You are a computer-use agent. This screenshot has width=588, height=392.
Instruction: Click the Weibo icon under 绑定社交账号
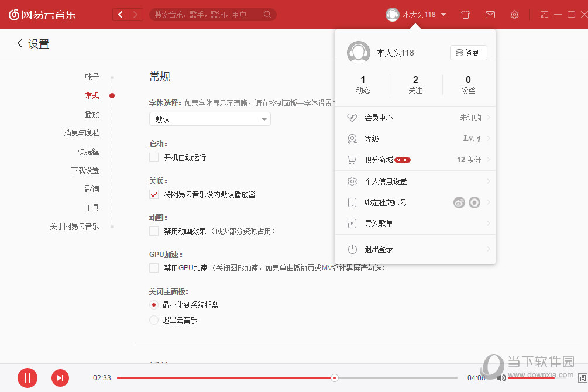(459, 202)
